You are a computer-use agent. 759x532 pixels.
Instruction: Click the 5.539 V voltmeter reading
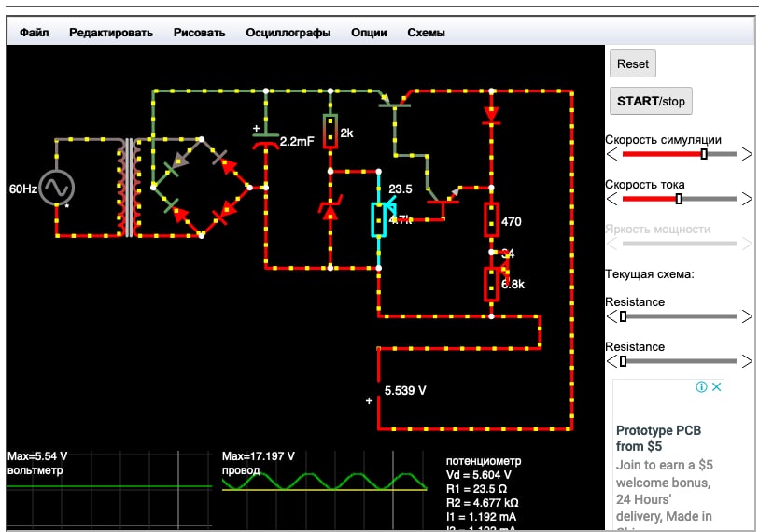tap(405, 391)
